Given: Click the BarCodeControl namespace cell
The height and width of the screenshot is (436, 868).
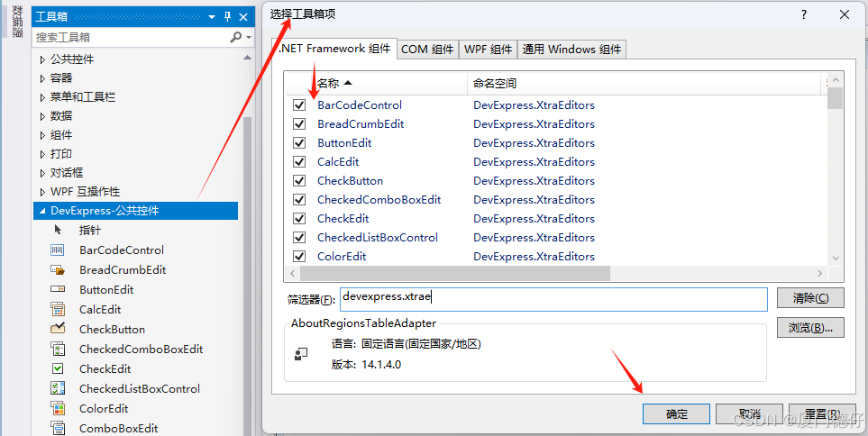Looking at the screenshot, I should 534,105.
